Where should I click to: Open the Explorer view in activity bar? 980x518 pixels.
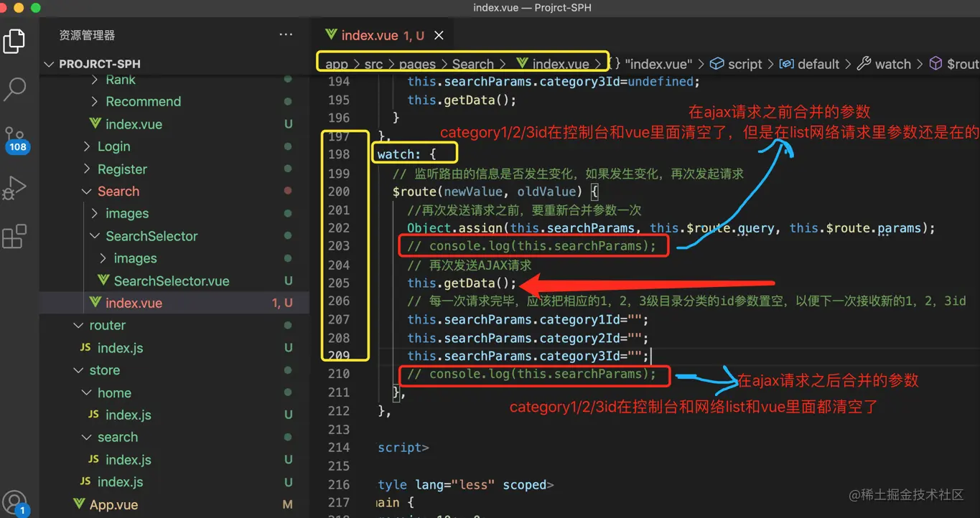[14, 41]
